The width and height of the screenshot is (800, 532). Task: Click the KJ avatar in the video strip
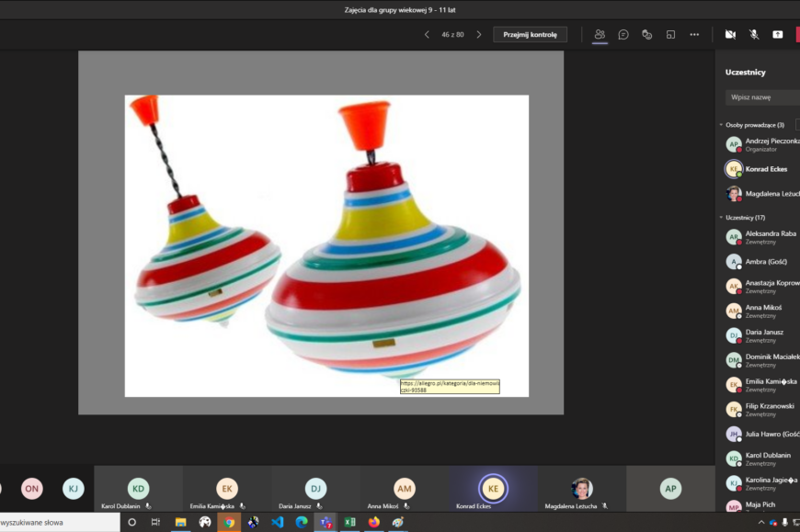coord(73,489)
